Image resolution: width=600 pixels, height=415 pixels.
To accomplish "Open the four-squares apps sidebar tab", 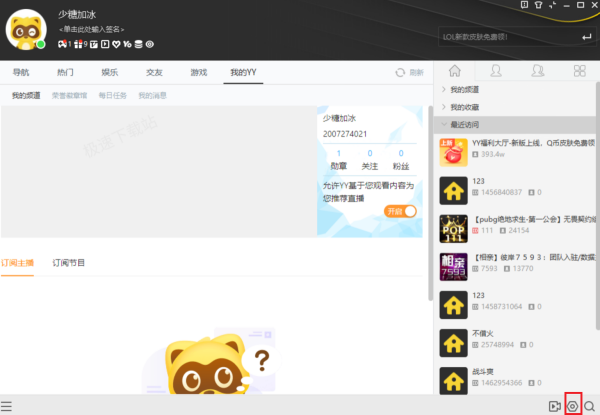I will [579, 71].
